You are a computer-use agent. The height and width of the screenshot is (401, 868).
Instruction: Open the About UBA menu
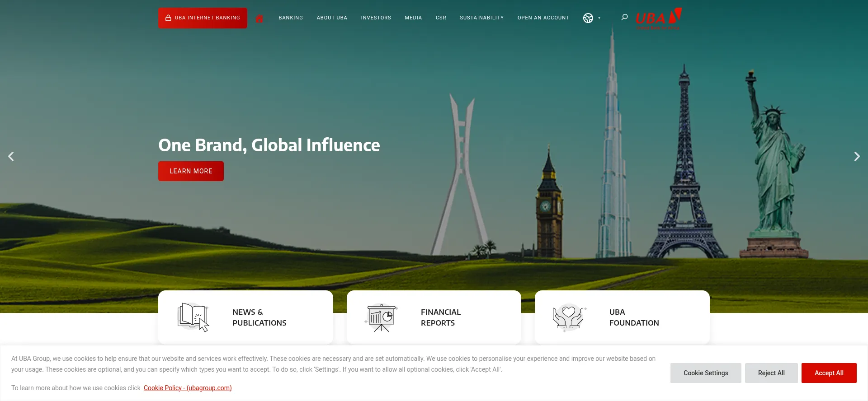point(332,18)
